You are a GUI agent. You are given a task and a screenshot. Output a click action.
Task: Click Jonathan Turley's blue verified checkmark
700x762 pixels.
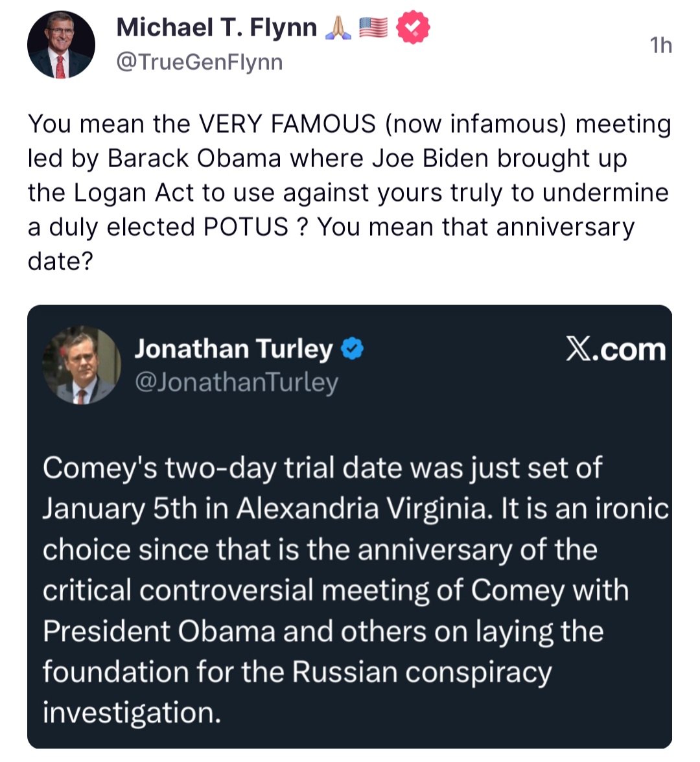tap(353, 349)
